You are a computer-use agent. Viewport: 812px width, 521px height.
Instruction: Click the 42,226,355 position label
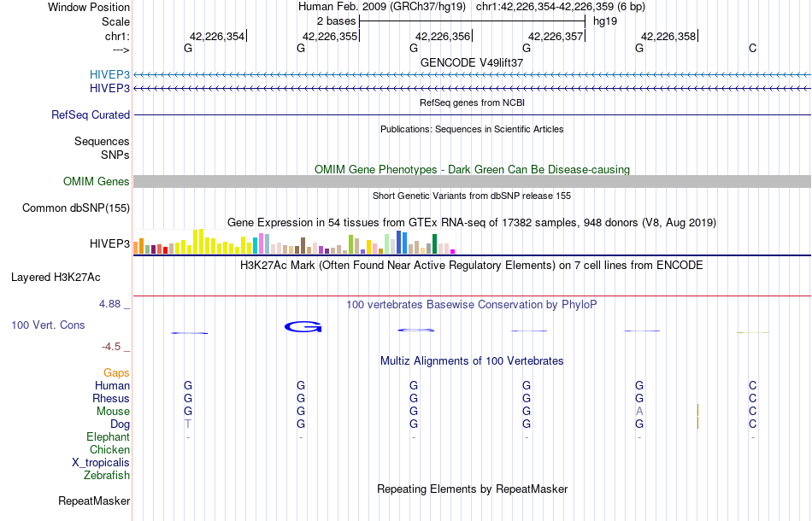pos(330,36)
